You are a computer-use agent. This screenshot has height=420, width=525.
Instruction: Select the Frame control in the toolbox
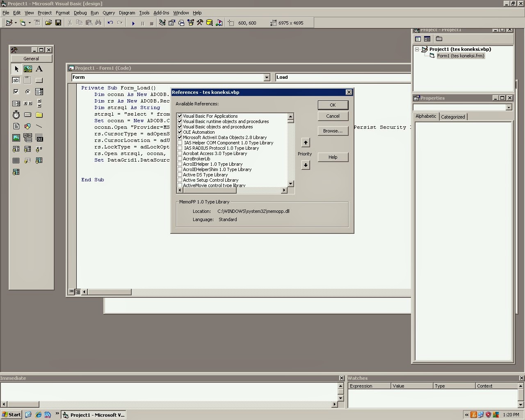pyautogui.click(x=27, y=80)
